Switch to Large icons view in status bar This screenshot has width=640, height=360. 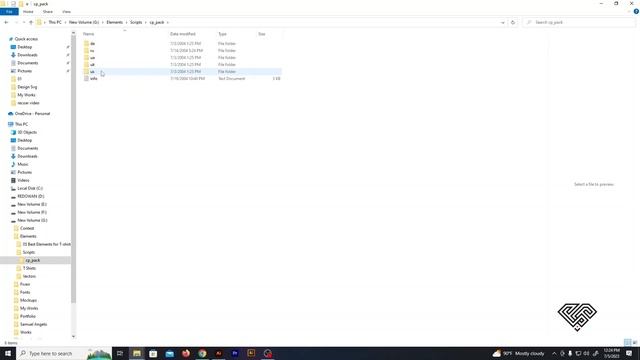click(635, 342)
